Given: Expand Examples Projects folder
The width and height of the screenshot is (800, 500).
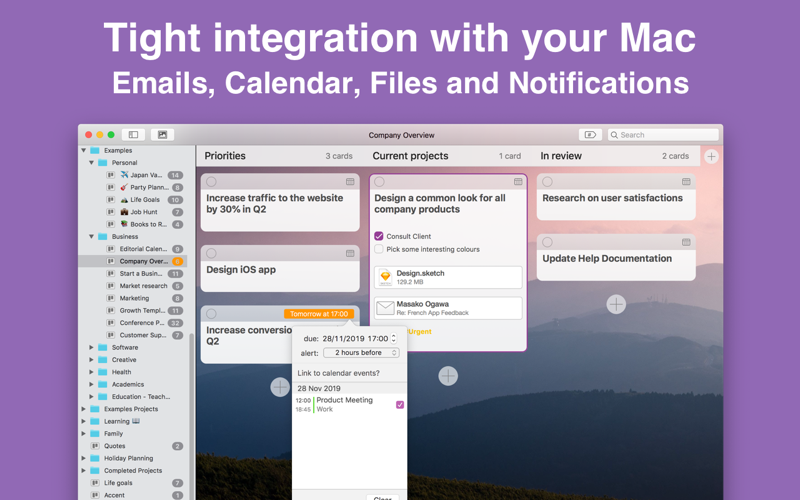Looking at the screenshot, I should point(84,409).
